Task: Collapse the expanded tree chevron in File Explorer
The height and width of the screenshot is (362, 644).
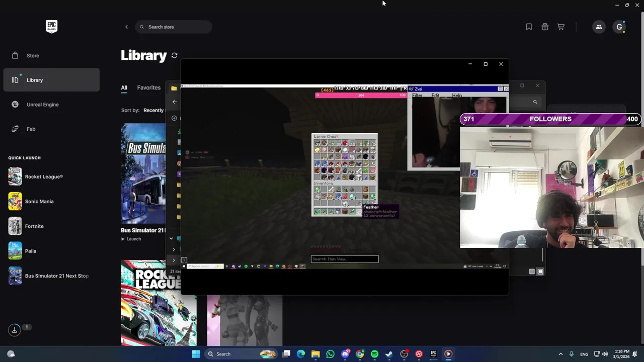Action: [171, 239]
